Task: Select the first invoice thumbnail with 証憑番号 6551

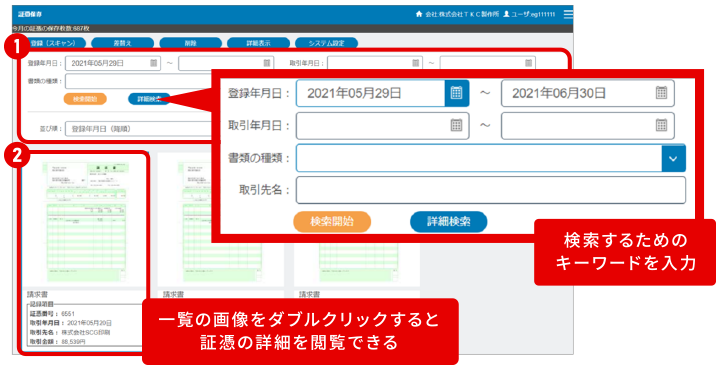Action: click(x=85, y=220)
